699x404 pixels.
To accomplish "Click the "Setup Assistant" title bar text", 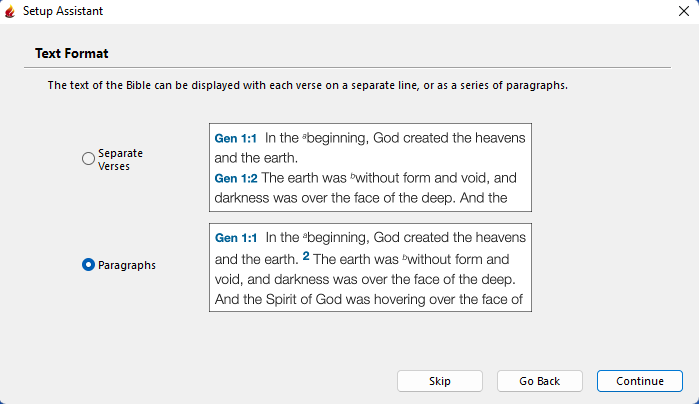I will [63, 11].
